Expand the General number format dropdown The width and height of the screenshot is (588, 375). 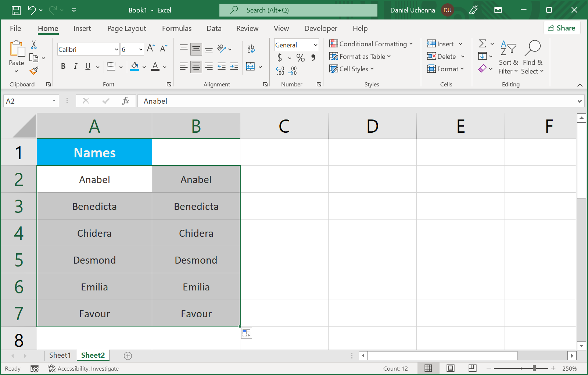click(315, 45)
